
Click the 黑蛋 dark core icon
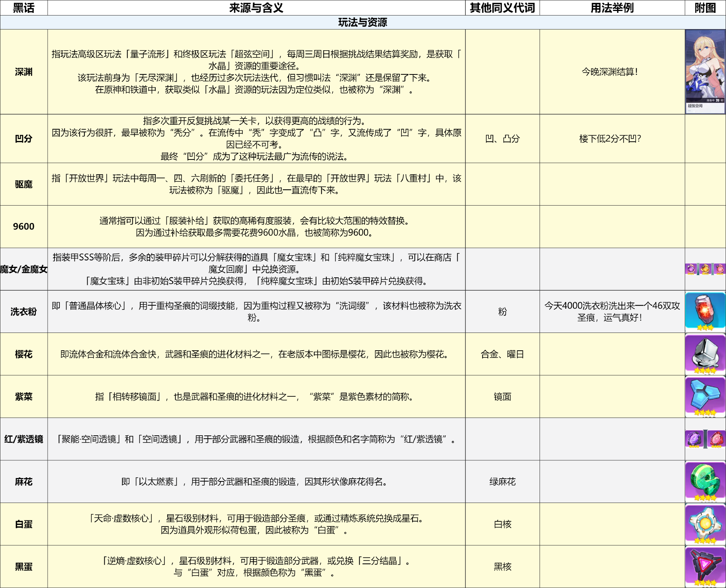pos(705,566)
